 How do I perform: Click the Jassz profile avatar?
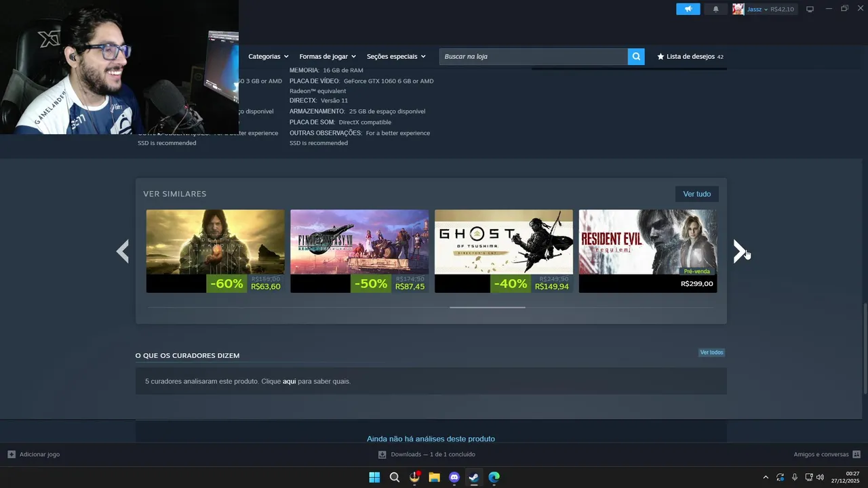738,9
